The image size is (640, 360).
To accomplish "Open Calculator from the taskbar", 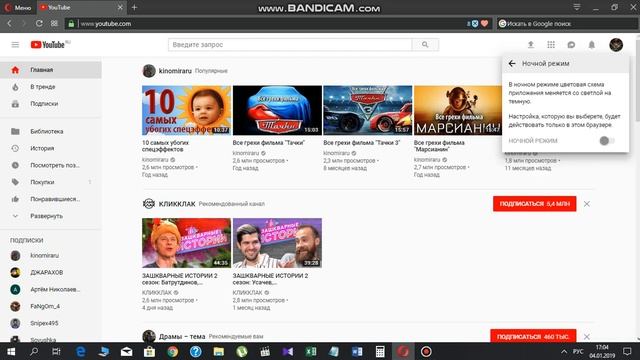I will point(380,351).
